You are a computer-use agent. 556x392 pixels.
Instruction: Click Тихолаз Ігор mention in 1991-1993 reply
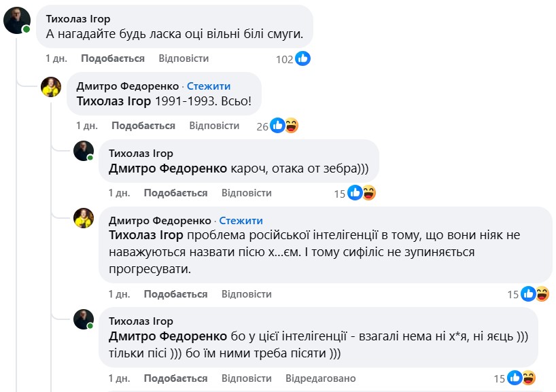(114, 102)
